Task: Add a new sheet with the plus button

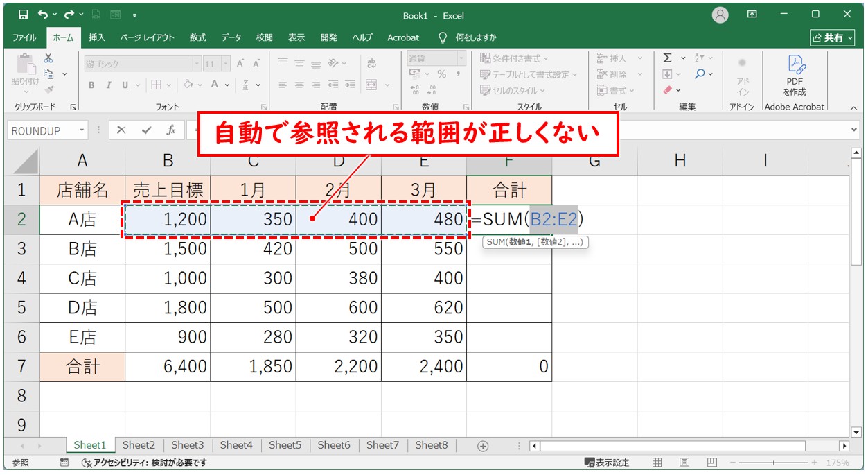Action: pos(483,446)
